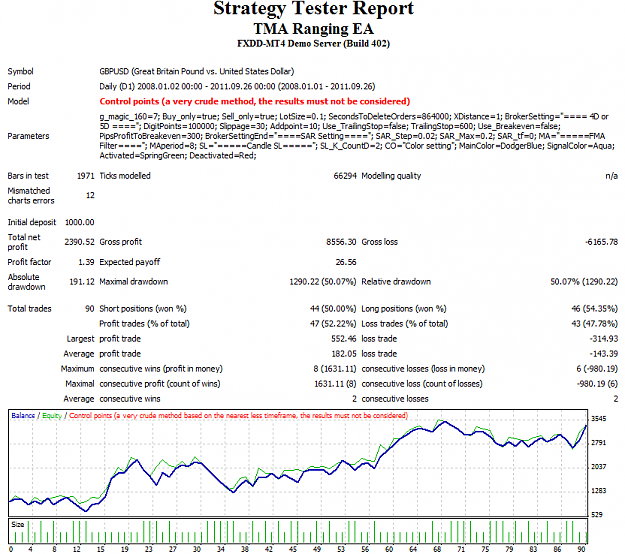The height and width of the screenshot is (554, 625).
Task: Click Profit trades value '47 (52.22%)'
Action: (x=333, y=324)
